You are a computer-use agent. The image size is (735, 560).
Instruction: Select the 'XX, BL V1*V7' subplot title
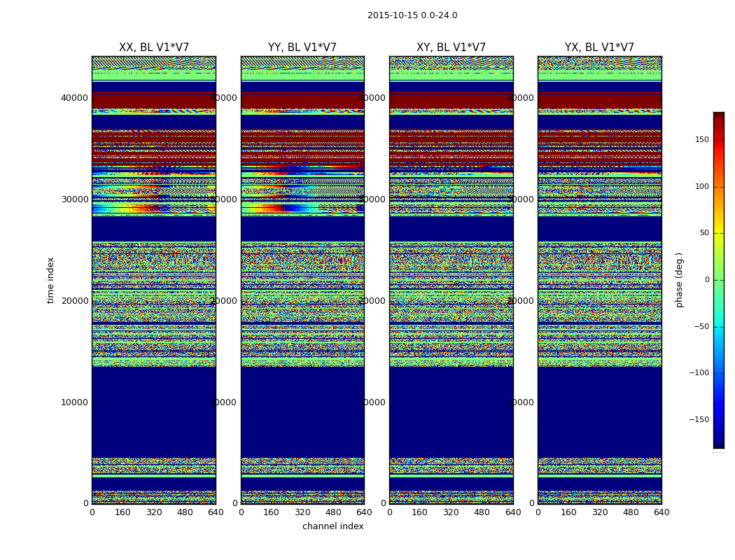point(154,48)
